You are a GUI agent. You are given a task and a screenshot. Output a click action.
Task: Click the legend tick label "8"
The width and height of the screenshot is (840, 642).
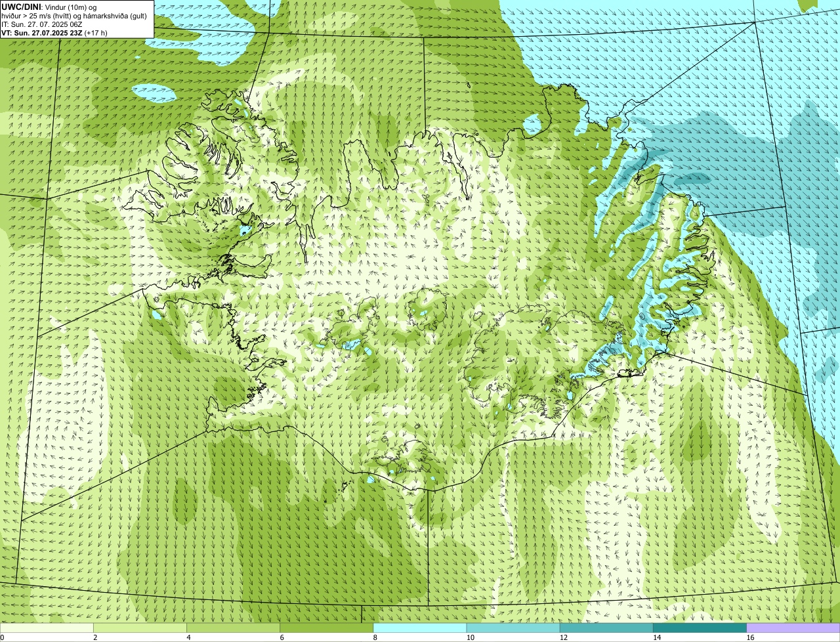point(375,637)
